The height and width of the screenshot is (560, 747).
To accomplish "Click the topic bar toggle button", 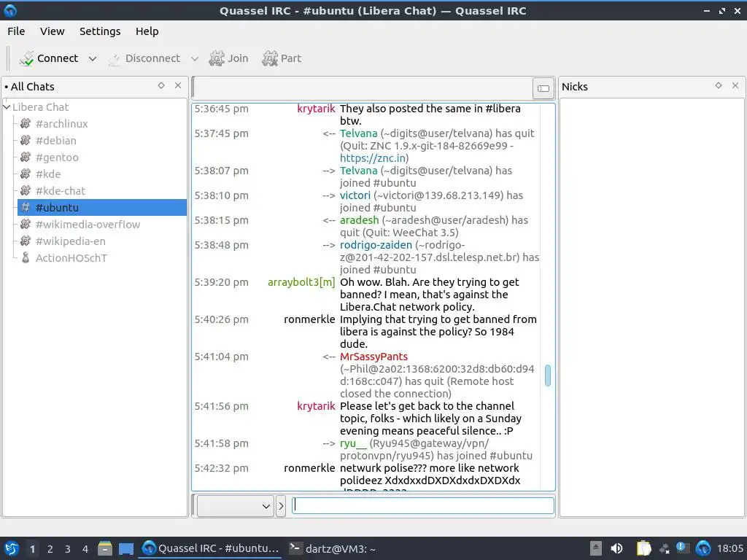I will pyautogui.click(x=543, y=88).
